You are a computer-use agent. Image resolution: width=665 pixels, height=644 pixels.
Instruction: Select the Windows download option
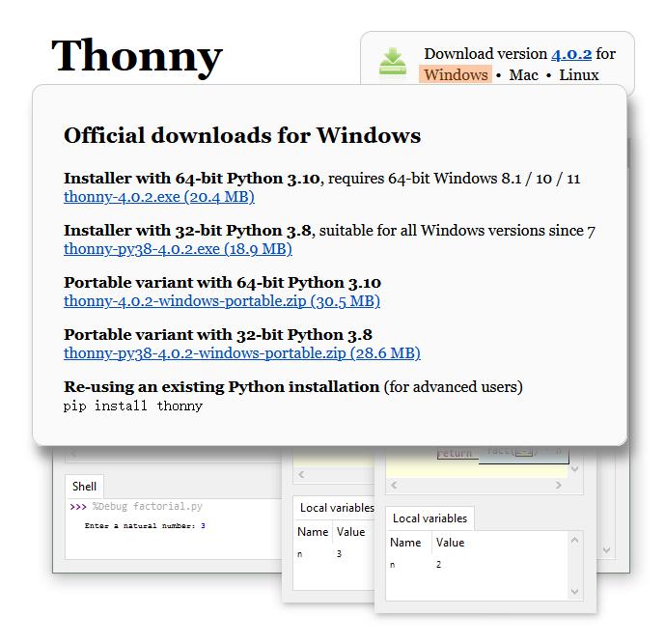456,75
